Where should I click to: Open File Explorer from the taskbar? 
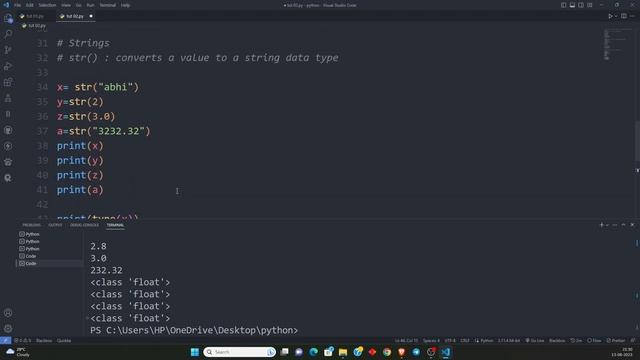coord(343,352)
